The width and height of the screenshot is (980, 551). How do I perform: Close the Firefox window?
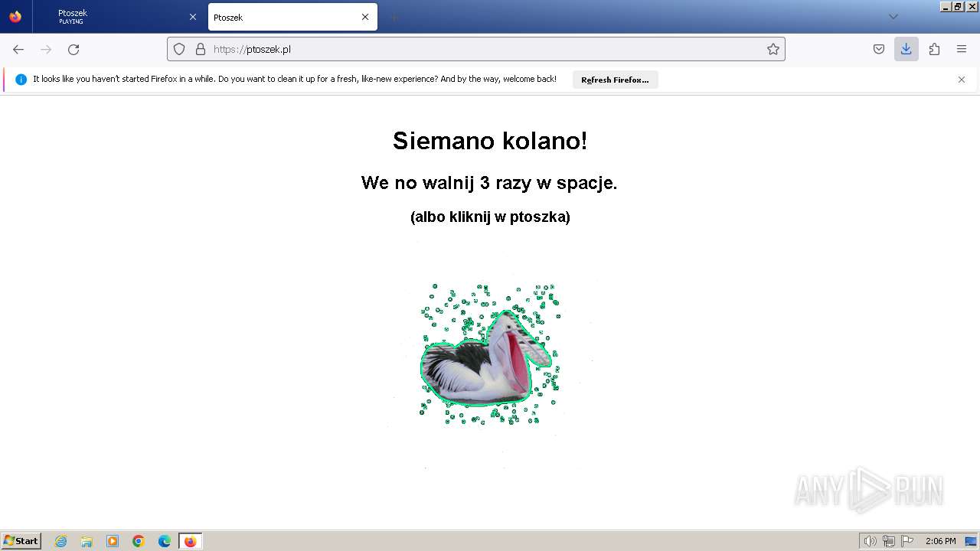[972, 6]
